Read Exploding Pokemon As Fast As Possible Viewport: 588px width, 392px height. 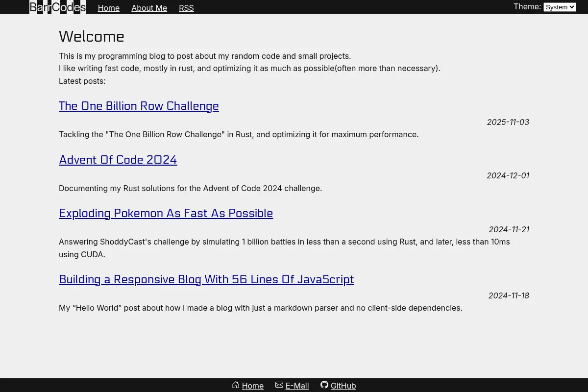166,213
